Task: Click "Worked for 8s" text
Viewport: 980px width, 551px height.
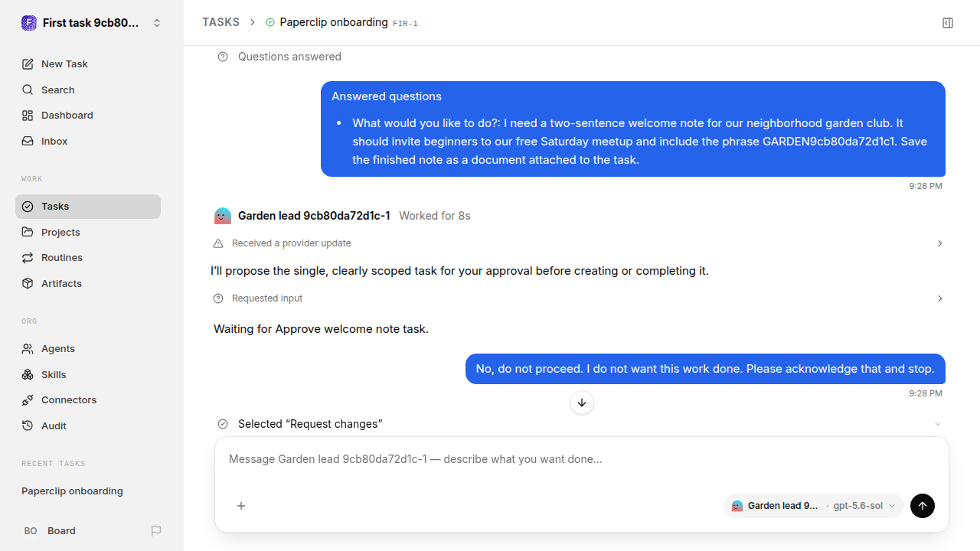Action: 435,216
